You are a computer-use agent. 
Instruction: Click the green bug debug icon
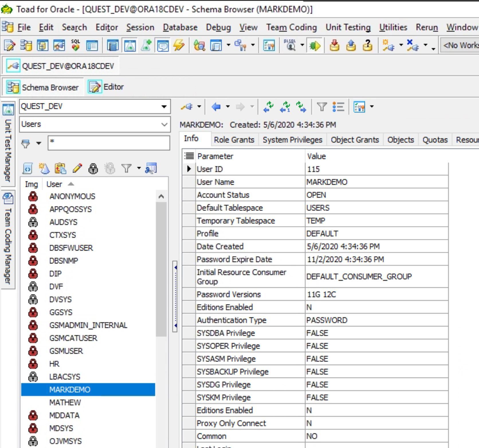click(315, 46)
